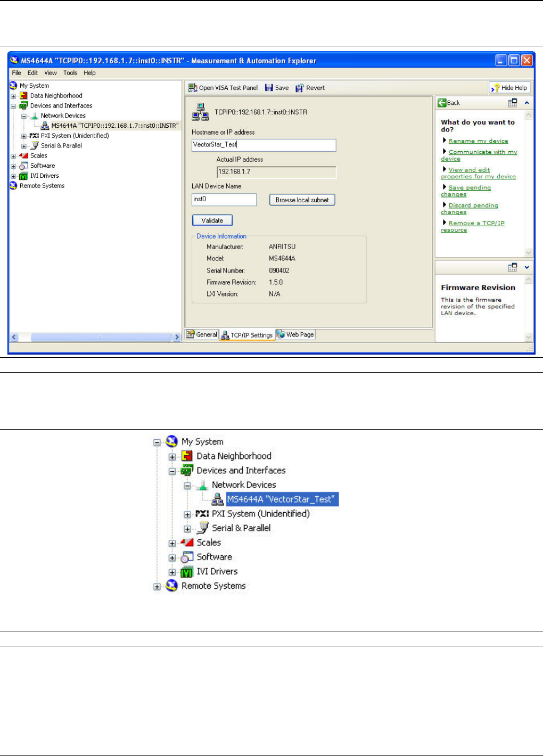Select Devices and Interfaces icon in upper tree
The width and height of the screenshot is (543, 756).
[23, 105]
